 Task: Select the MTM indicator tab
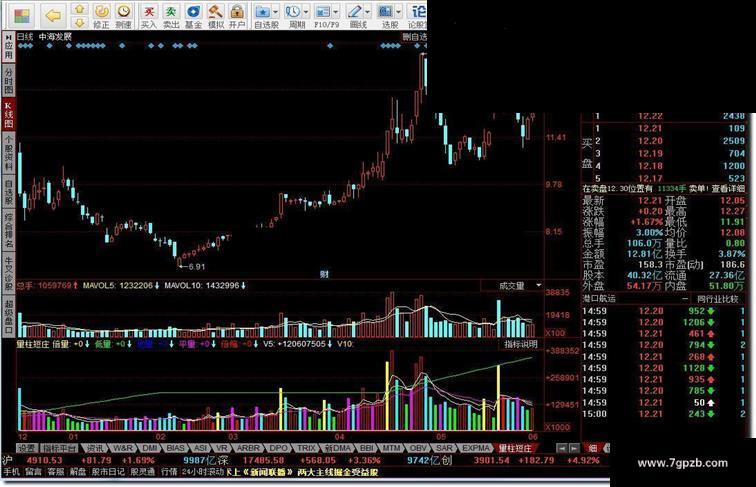point(391,448)
